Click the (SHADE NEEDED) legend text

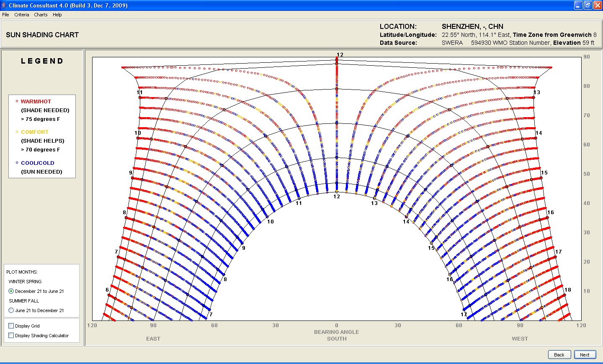click(45, 110)
